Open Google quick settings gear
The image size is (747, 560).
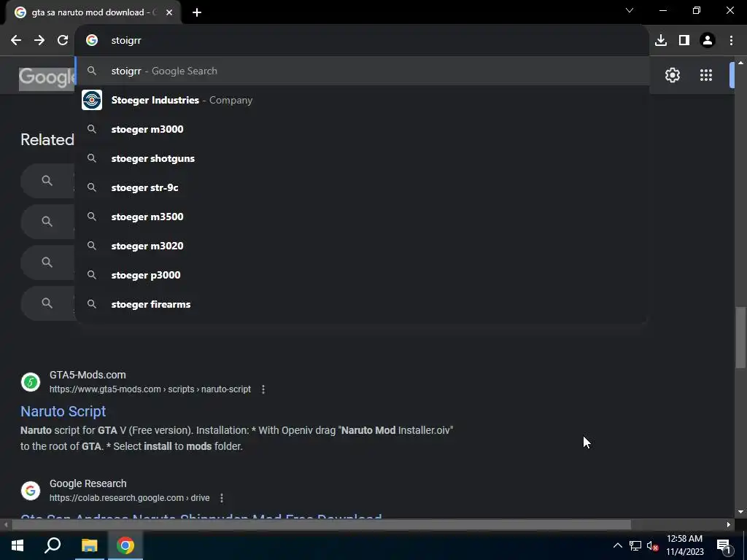pyautogui.click(x=672, y=75)
